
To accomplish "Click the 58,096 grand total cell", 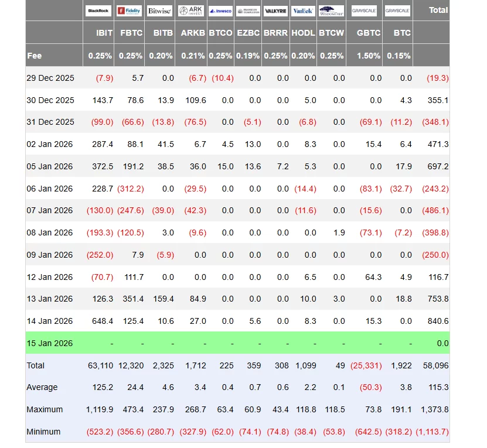I will click(436, 365).
